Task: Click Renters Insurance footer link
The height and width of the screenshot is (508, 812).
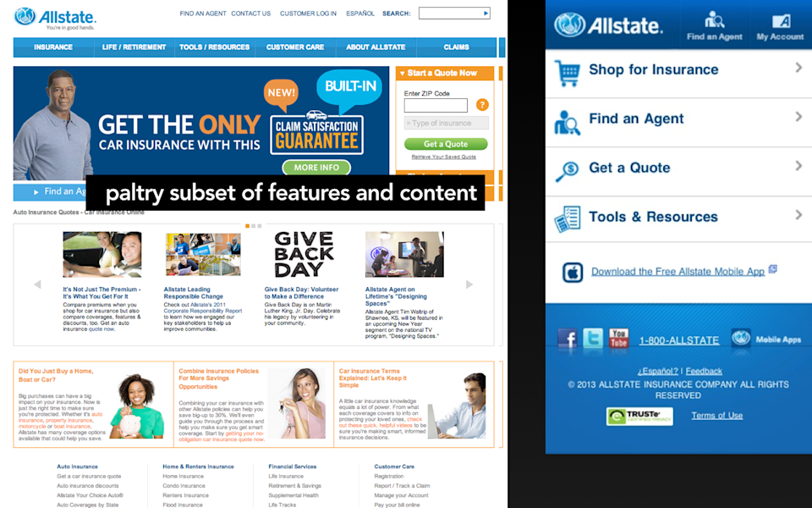Action: [186, 495]
